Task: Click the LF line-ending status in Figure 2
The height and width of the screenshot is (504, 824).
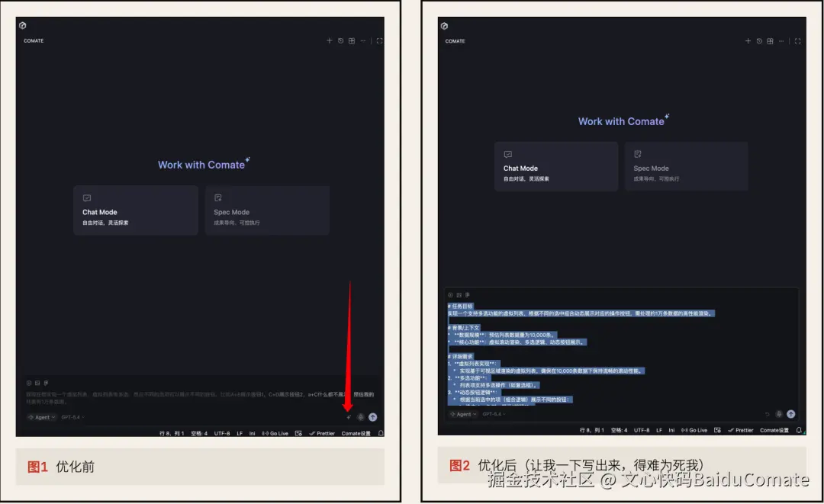Action: (x=659, y=430)
